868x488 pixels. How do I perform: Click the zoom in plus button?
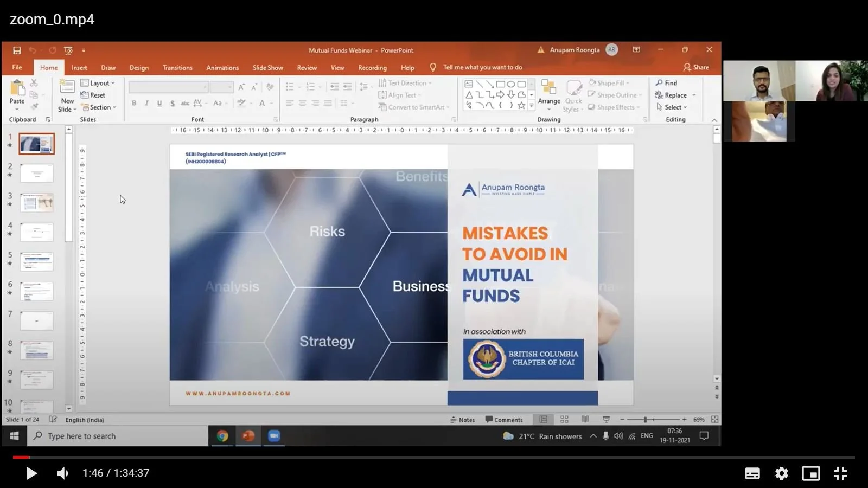coord(684,420)
